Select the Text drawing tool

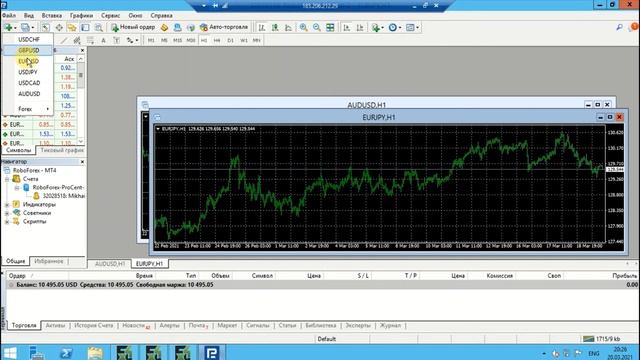coord(103,40)
